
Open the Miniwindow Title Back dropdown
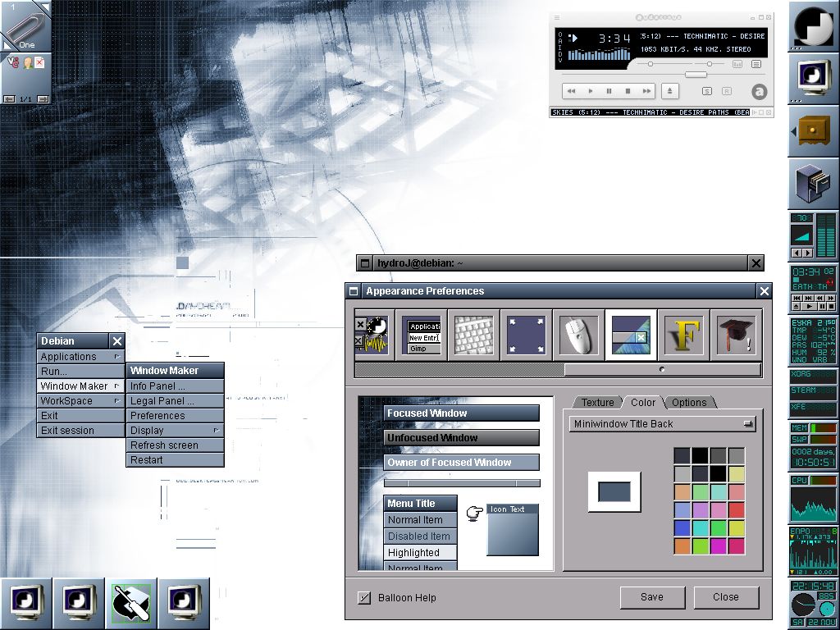pos(662,424)
